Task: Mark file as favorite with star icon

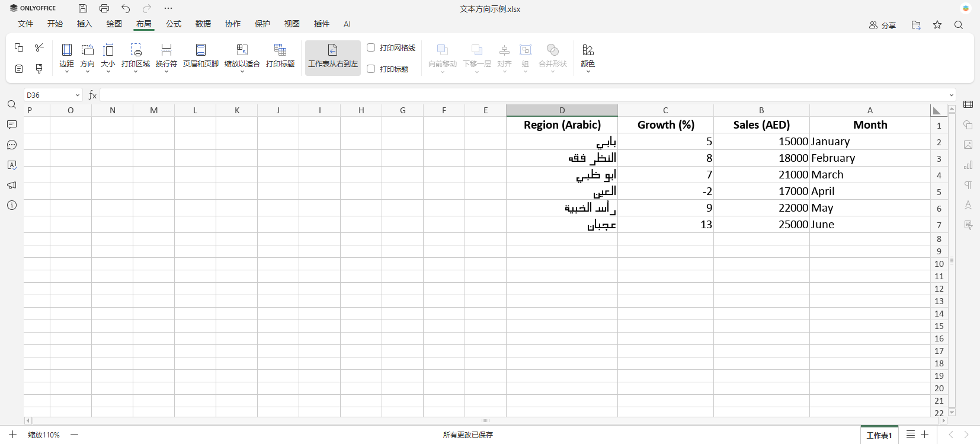Action: tap(937, 25)
